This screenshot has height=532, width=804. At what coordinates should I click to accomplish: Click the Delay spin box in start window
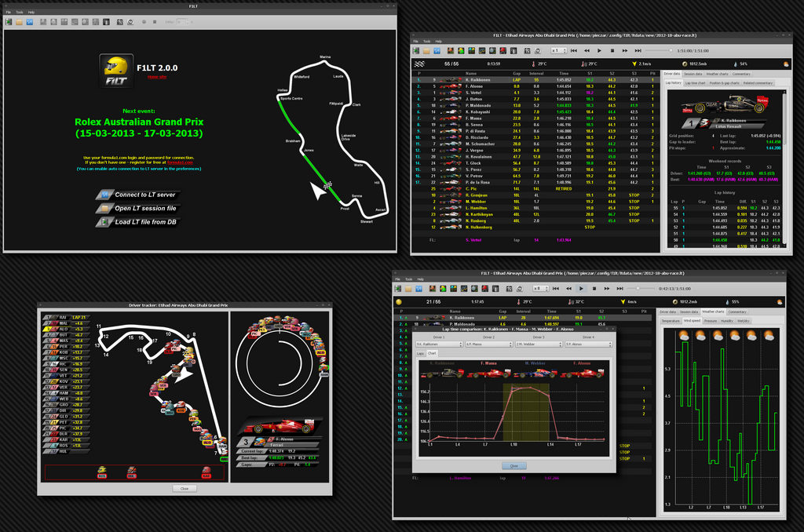click(x=182, y=21)
